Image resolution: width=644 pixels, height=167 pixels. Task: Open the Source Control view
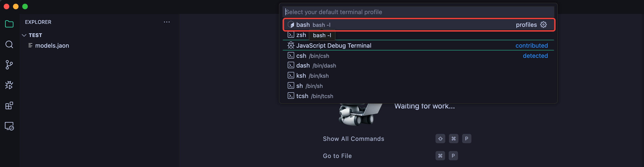pyautogui.click(x=9, y=65)
